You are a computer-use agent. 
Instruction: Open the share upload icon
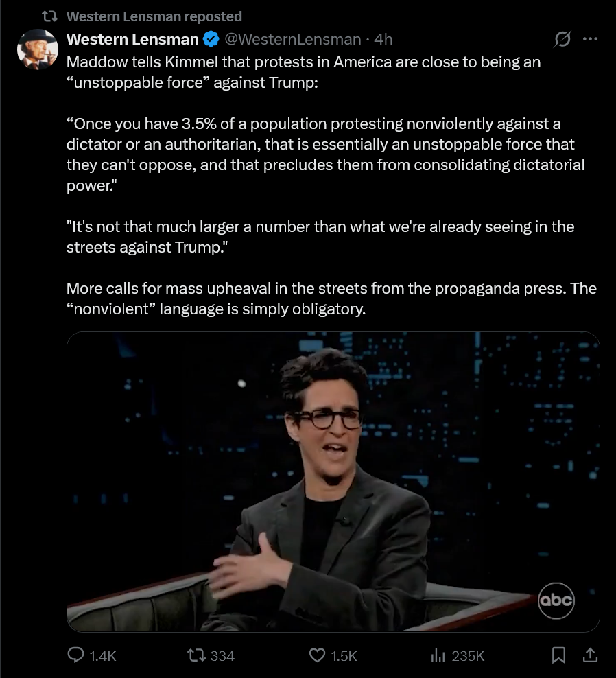click(x=590, y=655)
